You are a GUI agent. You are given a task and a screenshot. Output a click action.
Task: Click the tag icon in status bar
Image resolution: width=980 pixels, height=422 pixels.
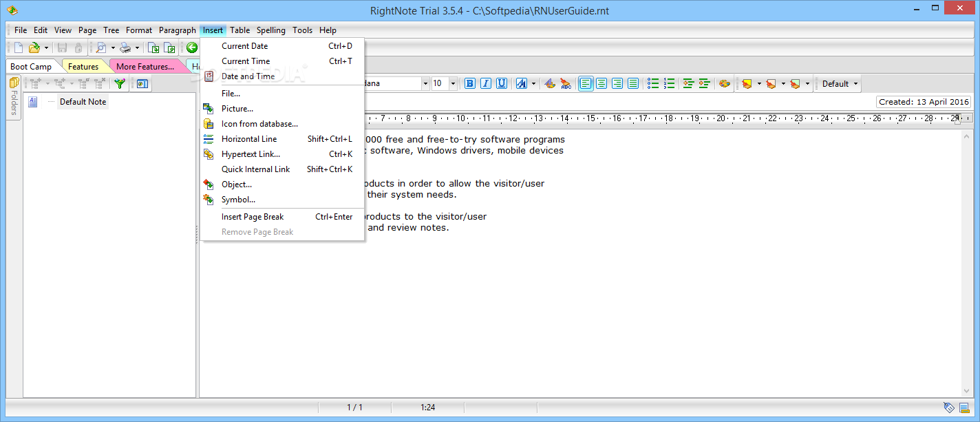(949, 408)
